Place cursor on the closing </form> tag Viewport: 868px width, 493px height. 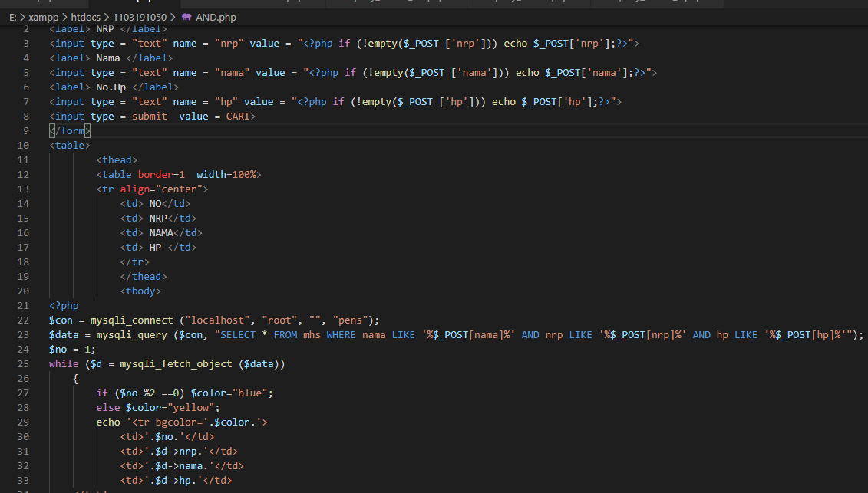coord(70,131)
